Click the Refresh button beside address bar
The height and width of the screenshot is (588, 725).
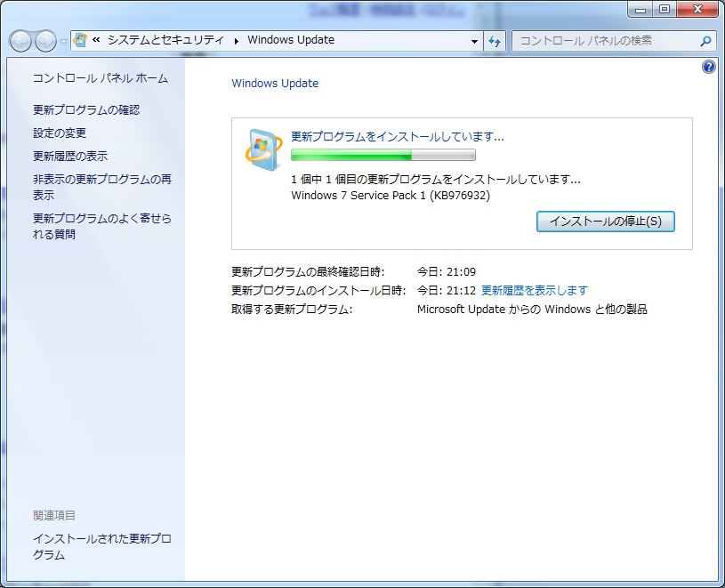pos(495,41)
